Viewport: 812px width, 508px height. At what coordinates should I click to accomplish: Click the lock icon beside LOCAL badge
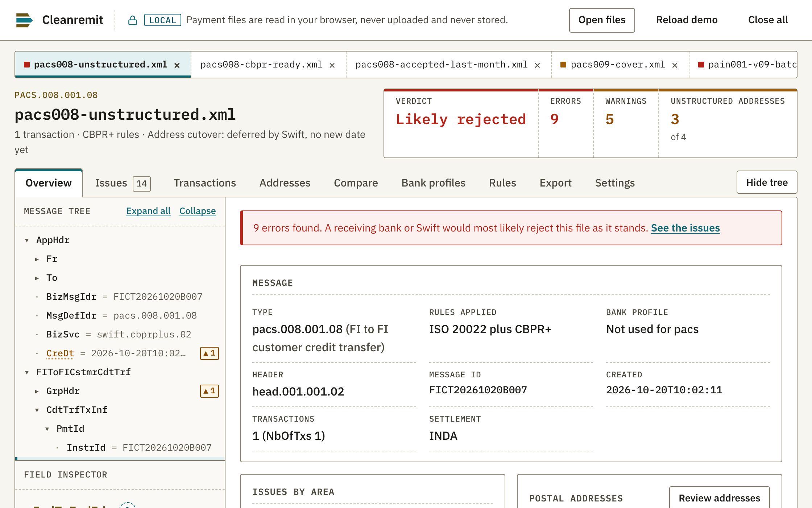(x=133, y=20)
